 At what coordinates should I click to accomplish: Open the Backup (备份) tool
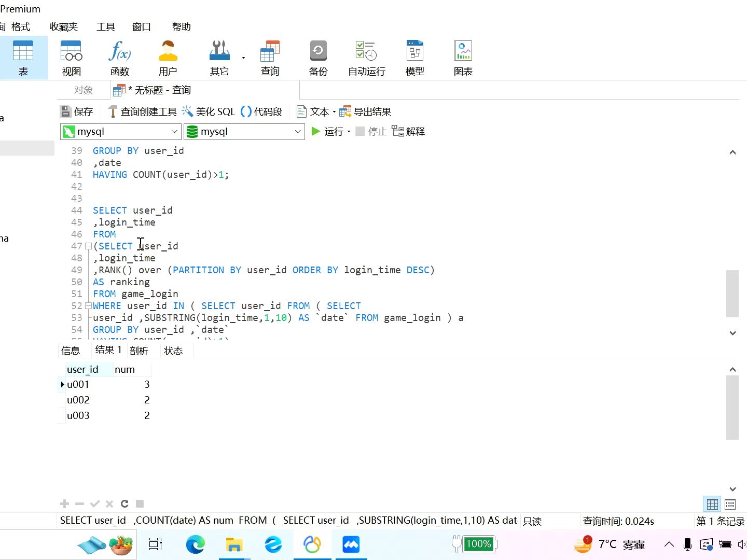(318, 57)
